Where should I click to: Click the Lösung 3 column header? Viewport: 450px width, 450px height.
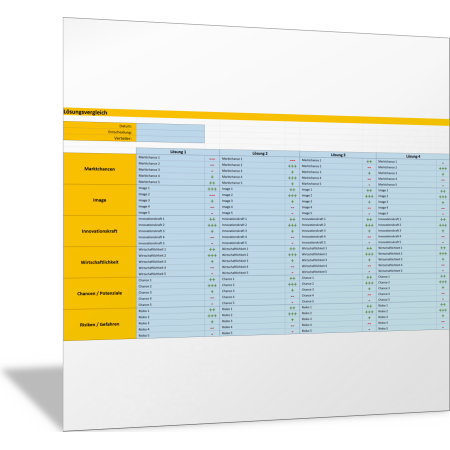(338, 155)
